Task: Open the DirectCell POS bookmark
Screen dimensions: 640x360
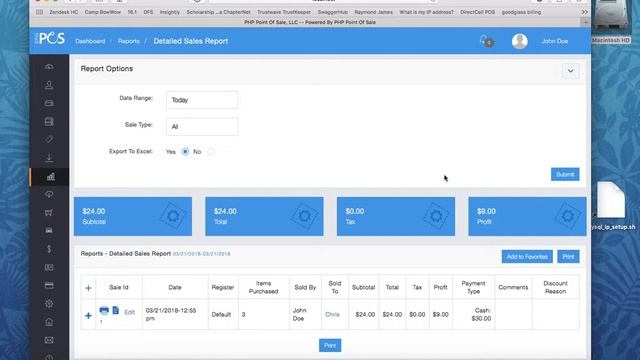Action: coord(478,12)
